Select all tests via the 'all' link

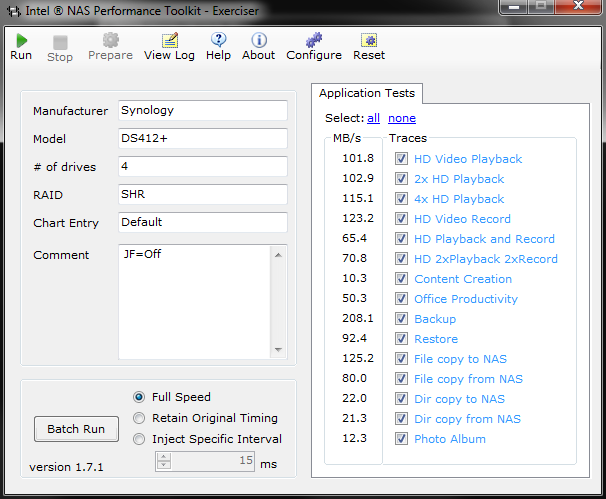point(373,118)
